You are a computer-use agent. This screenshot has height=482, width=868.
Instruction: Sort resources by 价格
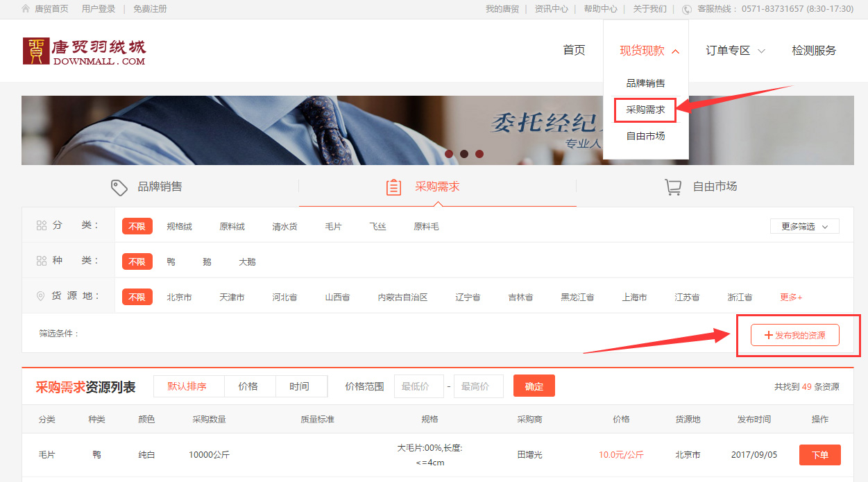point(248,386)
